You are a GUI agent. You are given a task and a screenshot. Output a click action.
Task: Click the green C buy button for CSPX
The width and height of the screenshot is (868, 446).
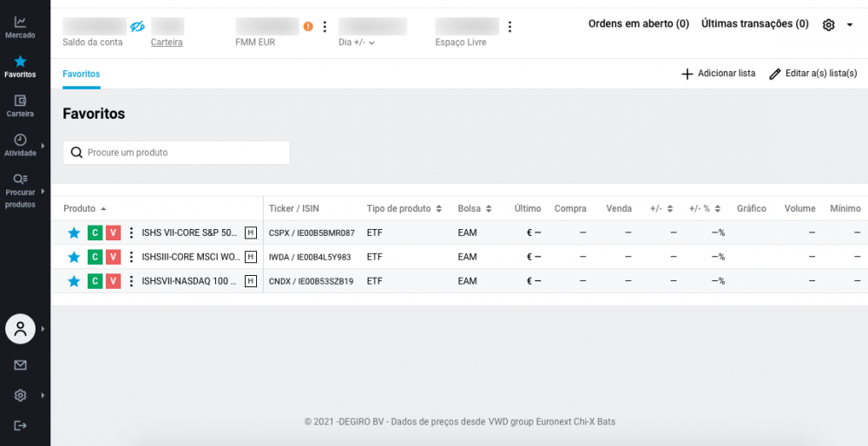click(x=95, y=233)
